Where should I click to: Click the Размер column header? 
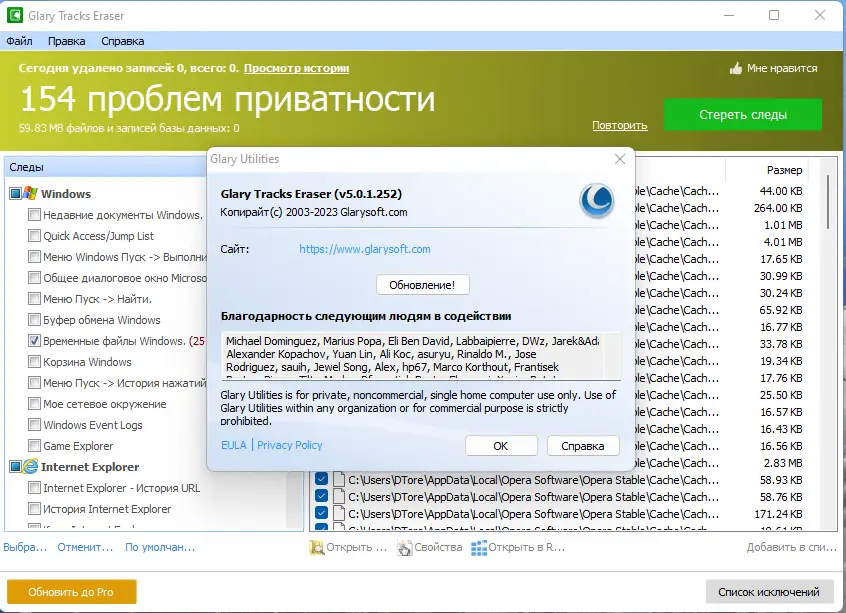pos(784,170)
